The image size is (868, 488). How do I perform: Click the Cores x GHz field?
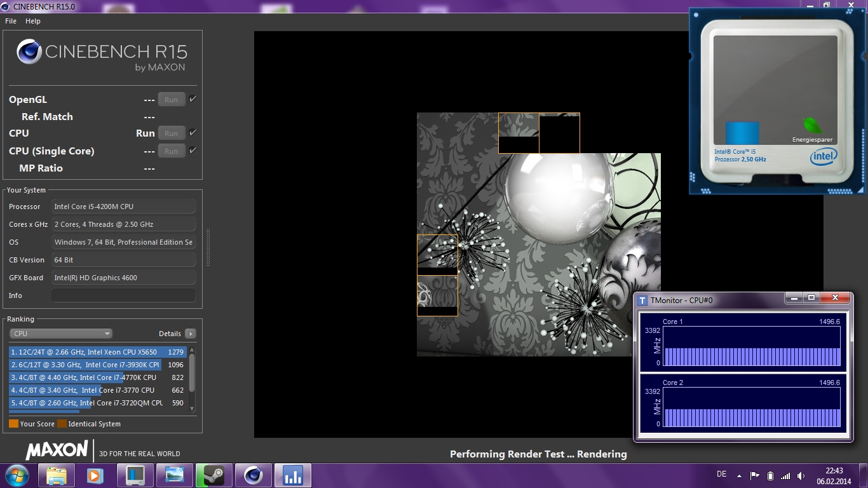123,224
